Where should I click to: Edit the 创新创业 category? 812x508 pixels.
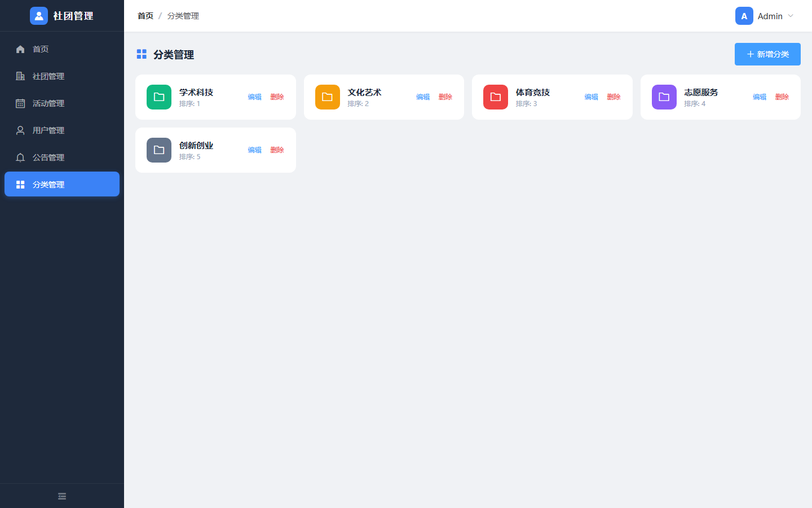(x=255, y=150)
